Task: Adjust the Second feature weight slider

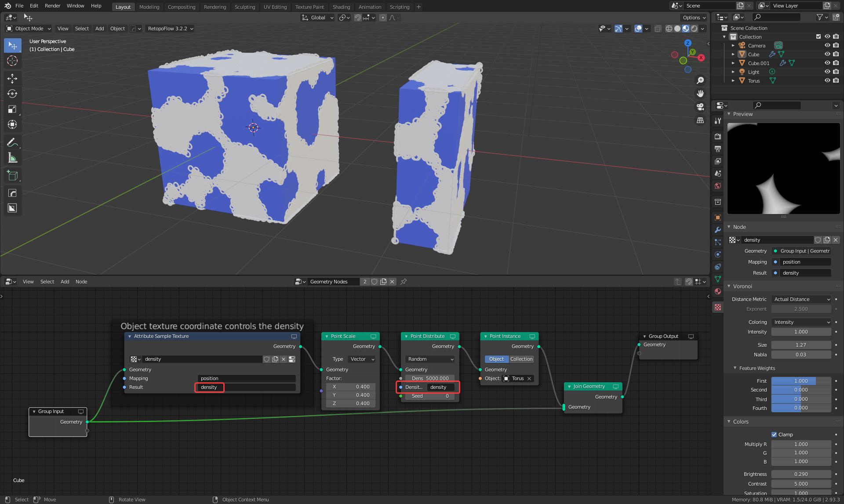Action: click(x=801, y=390)
